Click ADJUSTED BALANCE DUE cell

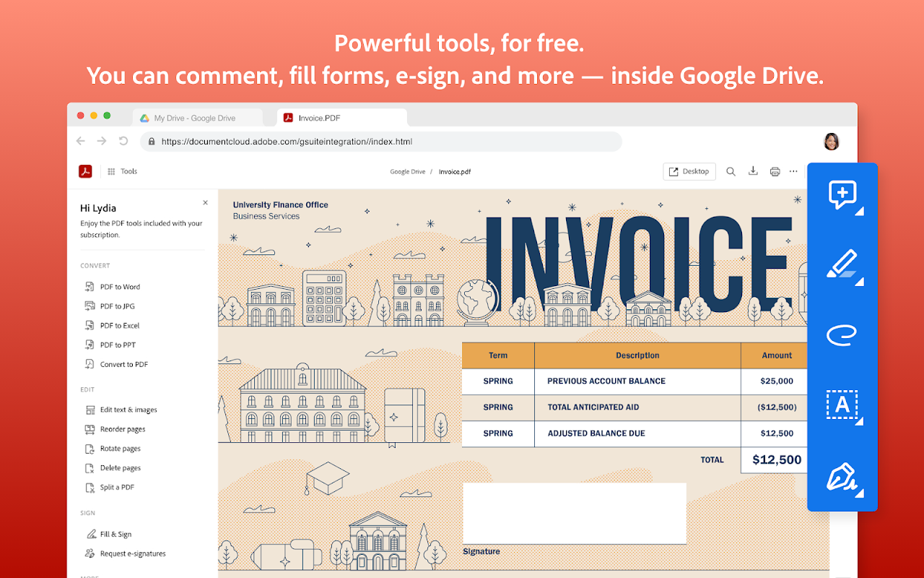point(637,433)
